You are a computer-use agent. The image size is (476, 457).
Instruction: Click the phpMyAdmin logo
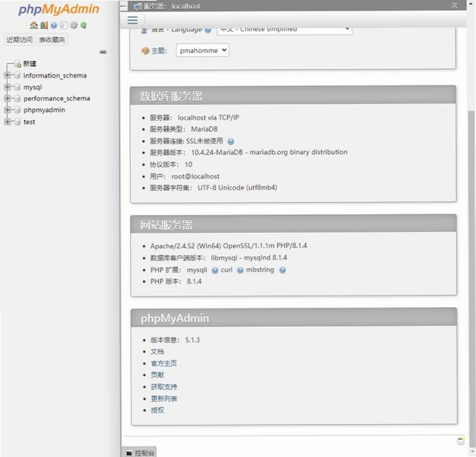[x=58, y=9]
